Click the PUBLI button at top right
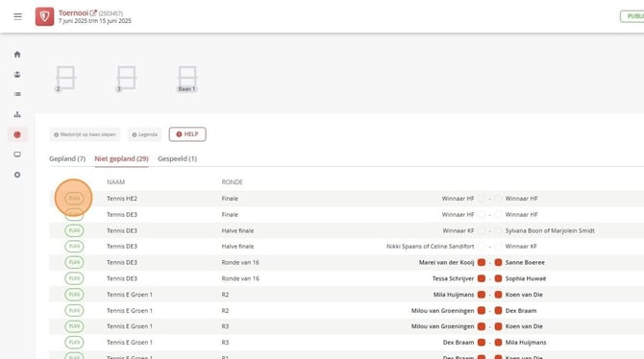The image size is (644, 359). coord(632,16)
